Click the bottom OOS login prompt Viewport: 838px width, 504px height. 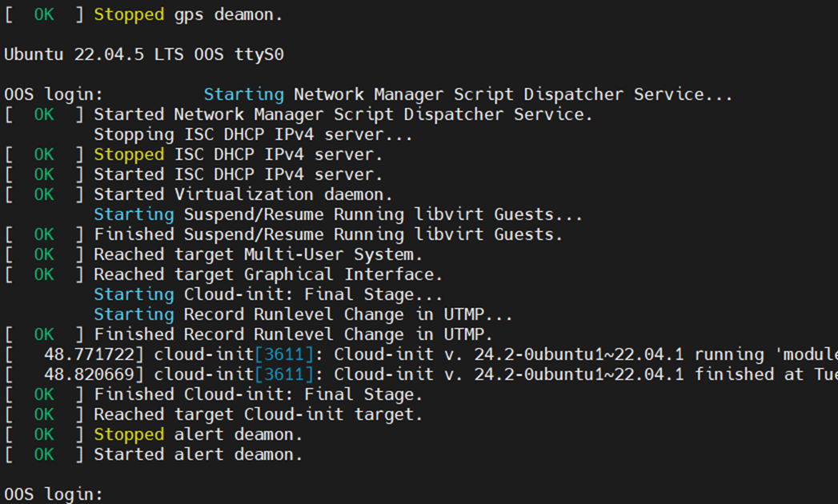(x=53, y=494)
